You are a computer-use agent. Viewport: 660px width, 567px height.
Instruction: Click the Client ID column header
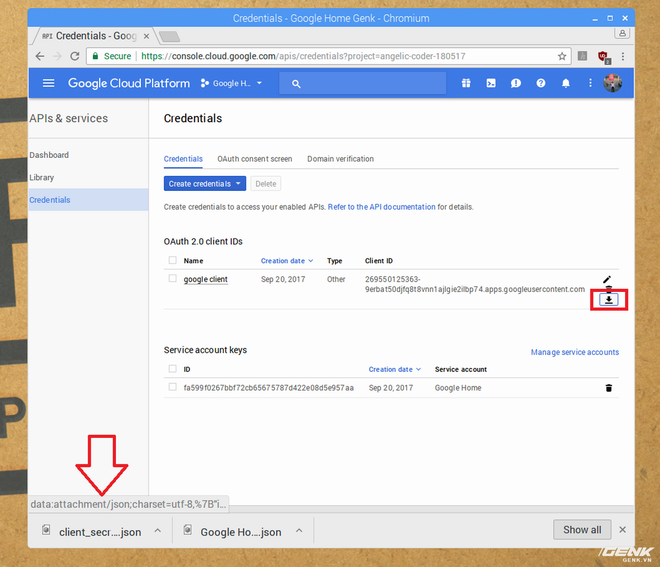point(378,261)
